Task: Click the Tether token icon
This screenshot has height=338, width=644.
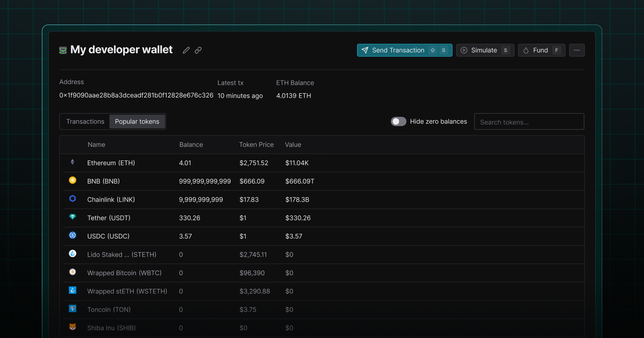Action: pyautogui.click(x=72, y=217)
